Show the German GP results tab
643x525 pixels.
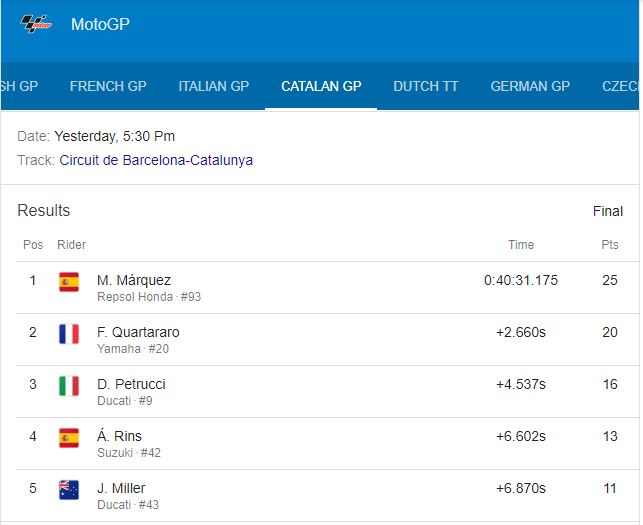coord(530,87)
